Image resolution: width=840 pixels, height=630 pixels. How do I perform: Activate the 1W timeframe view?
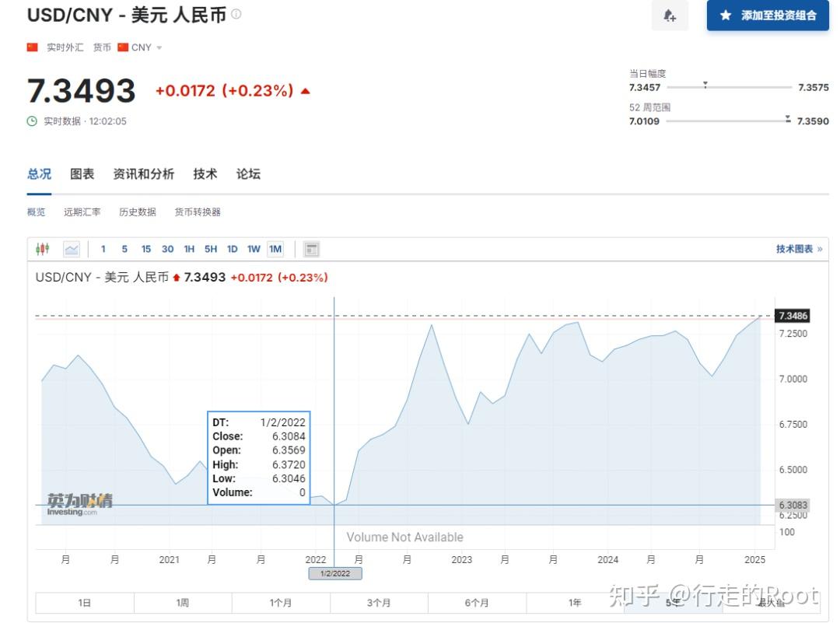pos(254,249)
